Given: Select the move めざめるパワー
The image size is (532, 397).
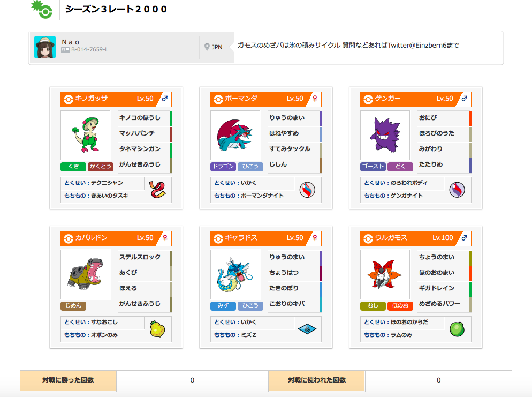Looking at the screenshot, I should (x=444, y=304).
